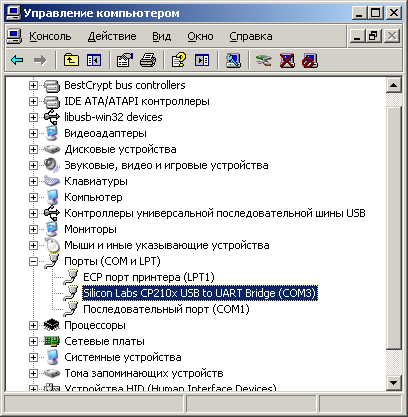Expand the Сетевые платы node
Viewport: 408px width, 417px height.
[x=33, y=341]
